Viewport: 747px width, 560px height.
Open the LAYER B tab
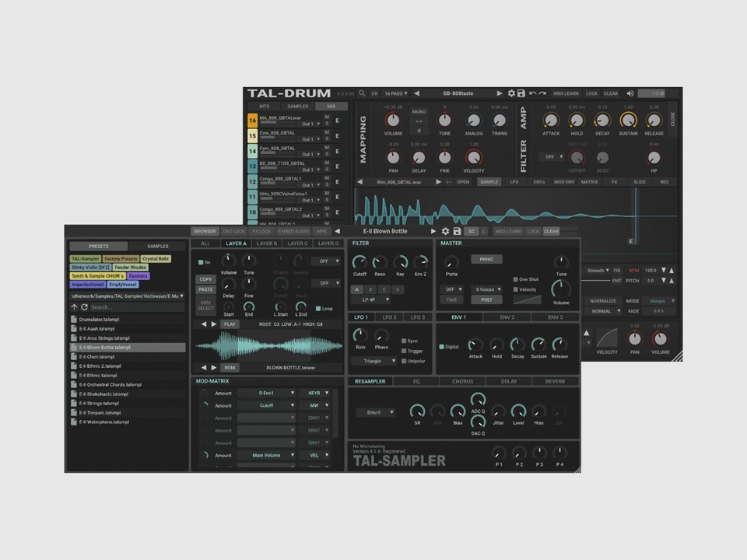pyautogui.click(x=267, y=243)
